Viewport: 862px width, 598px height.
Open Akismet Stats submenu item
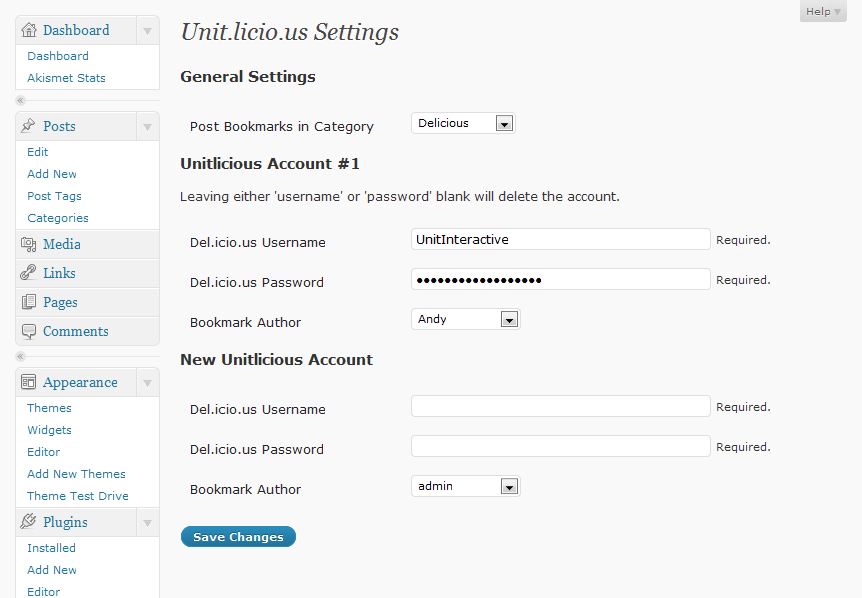[x=67, y=78]
